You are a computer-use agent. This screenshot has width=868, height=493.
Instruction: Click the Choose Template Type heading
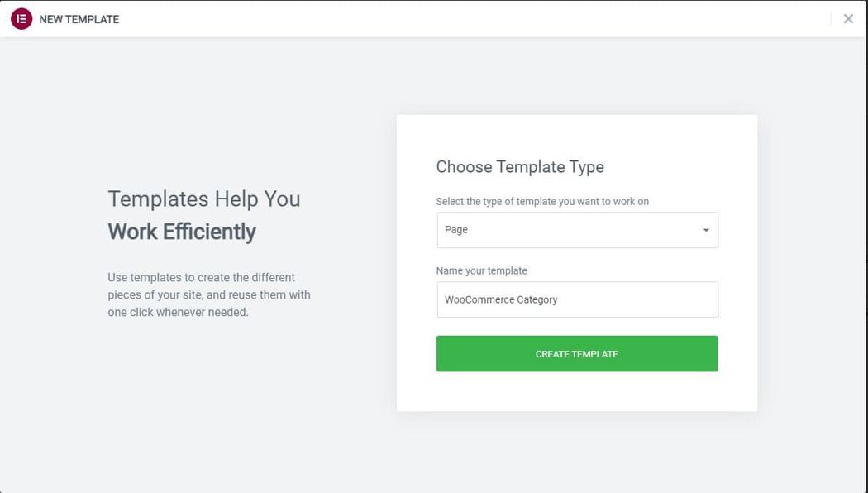520,167
